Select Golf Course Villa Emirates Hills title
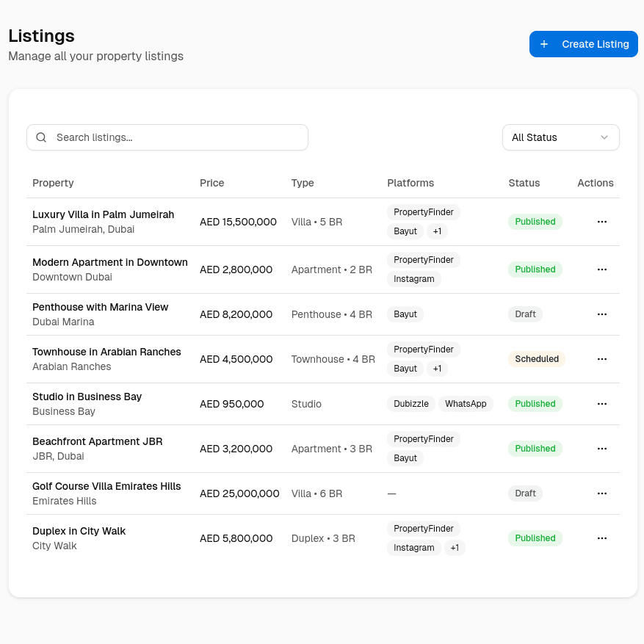The height and width of the screenshot is (644, 644). (x=106, y=486)
